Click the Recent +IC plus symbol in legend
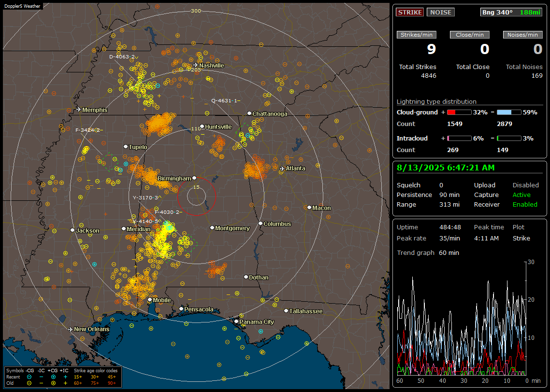Screen dimensions: 550x392 (65, 377)
